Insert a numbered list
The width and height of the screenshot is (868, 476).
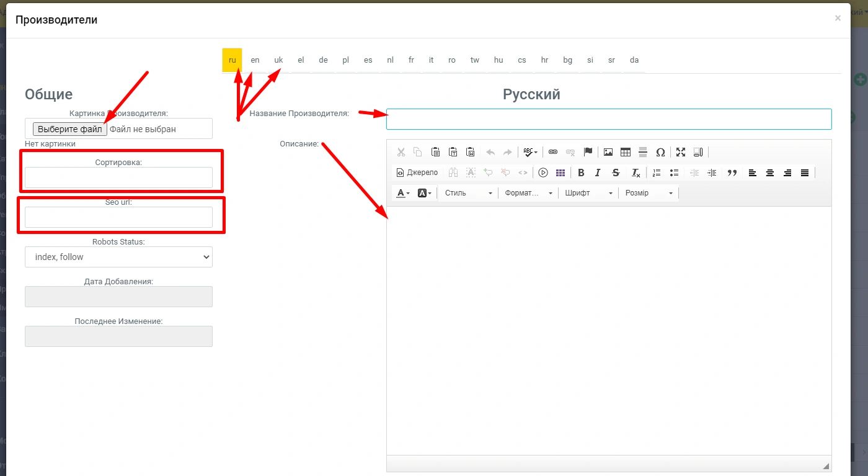coord(657,173)
